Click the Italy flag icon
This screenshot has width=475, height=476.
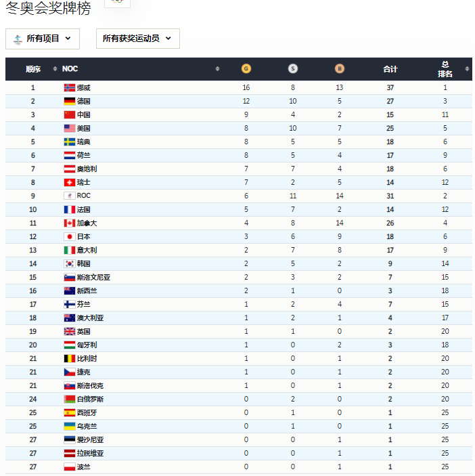tap(70, 250)
